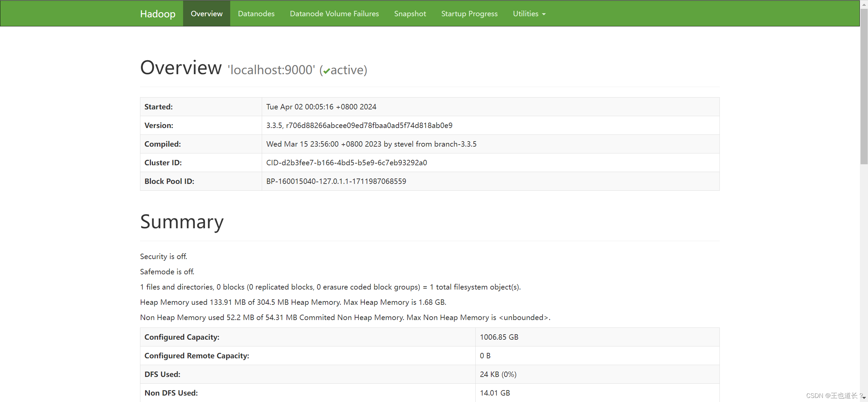Expand Utilities to browse the filesystem
The height and width of the screenshot is (402, 868).
click(x=527, y=14)
